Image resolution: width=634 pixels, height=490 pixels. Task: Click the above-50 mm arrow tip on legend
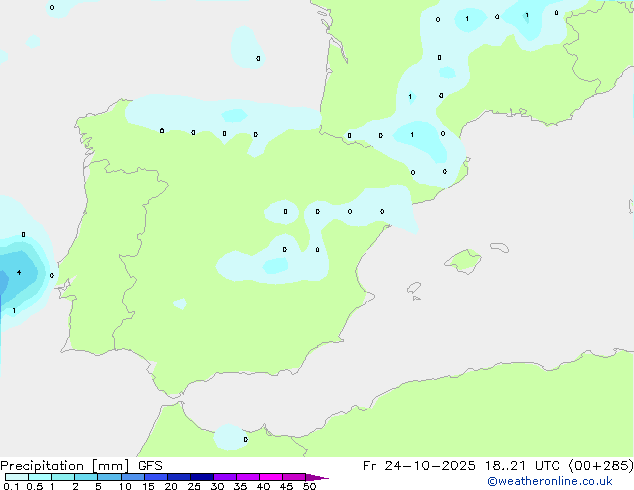tap(317, 477)
